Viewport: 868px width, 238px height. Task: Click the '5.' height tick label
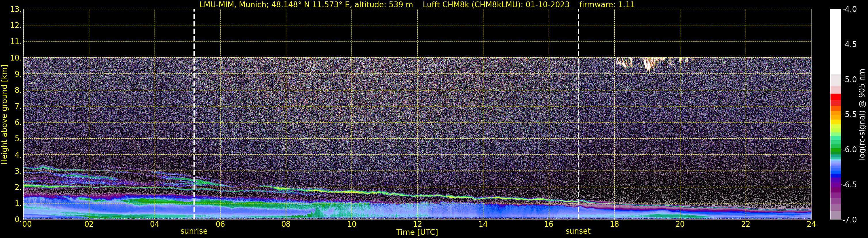point(18,139)
